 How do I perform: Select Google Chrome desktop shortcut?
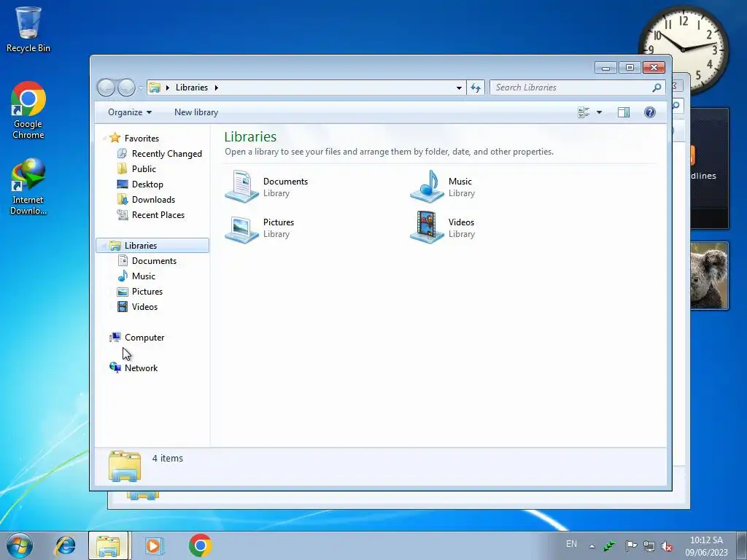28,111
